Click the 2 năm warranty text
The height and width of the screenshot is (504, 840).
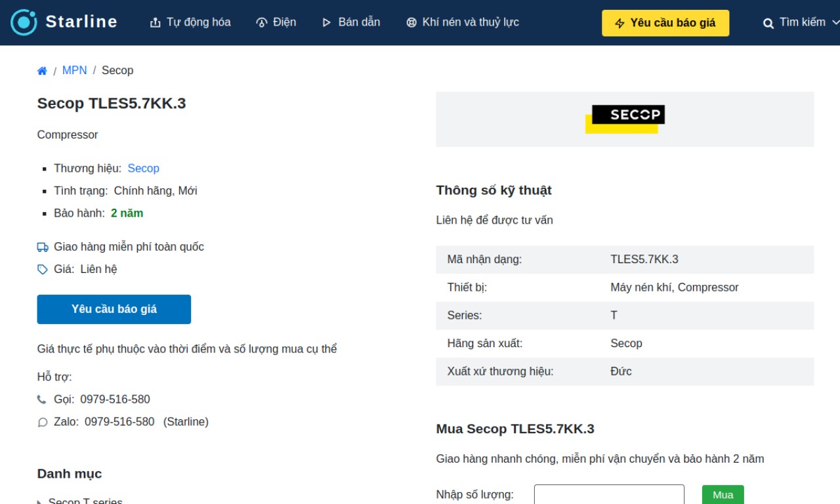[127, 213]
